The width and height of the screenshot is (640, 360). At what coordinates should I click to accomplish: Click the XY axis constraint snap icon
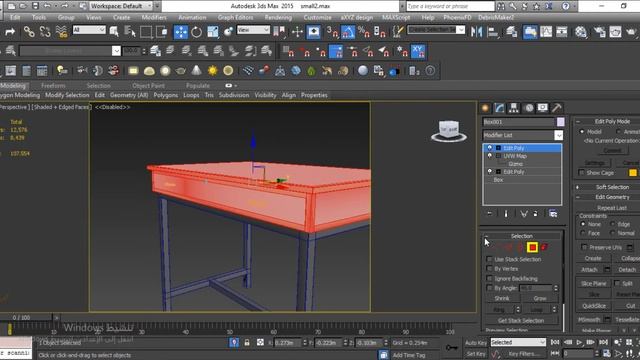point(418,51)
